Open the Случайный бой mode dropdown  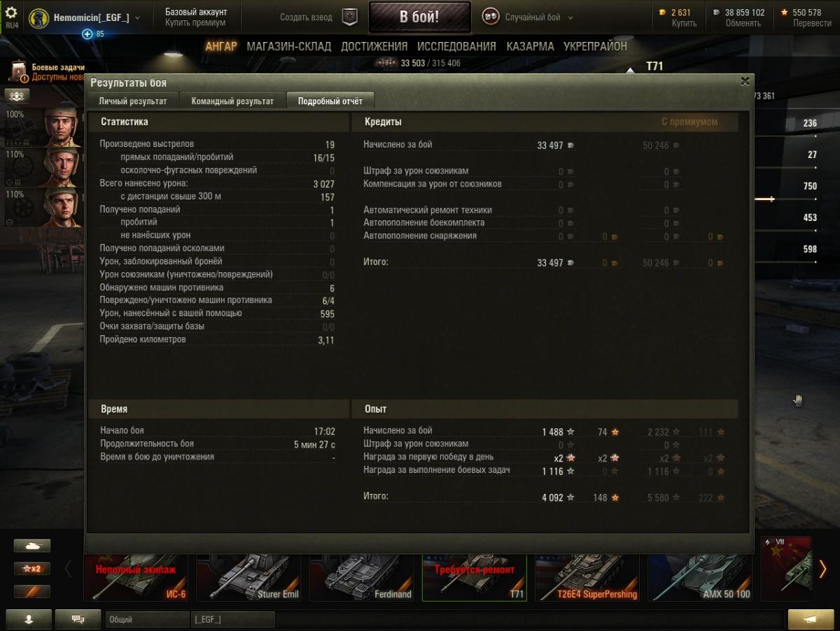click(x=538, y=17)
